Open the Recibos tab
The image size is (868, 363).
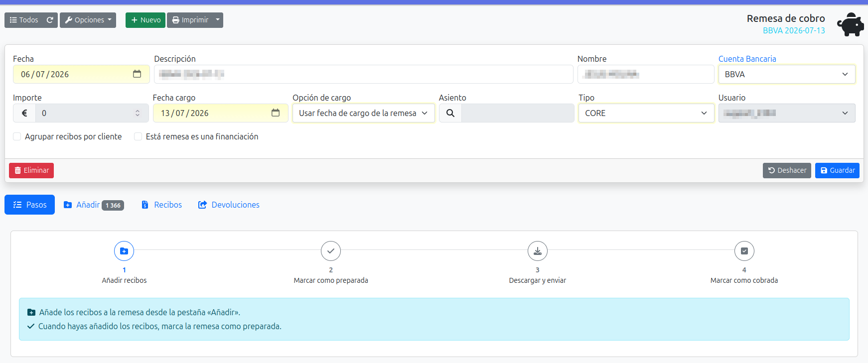[161, 205]
